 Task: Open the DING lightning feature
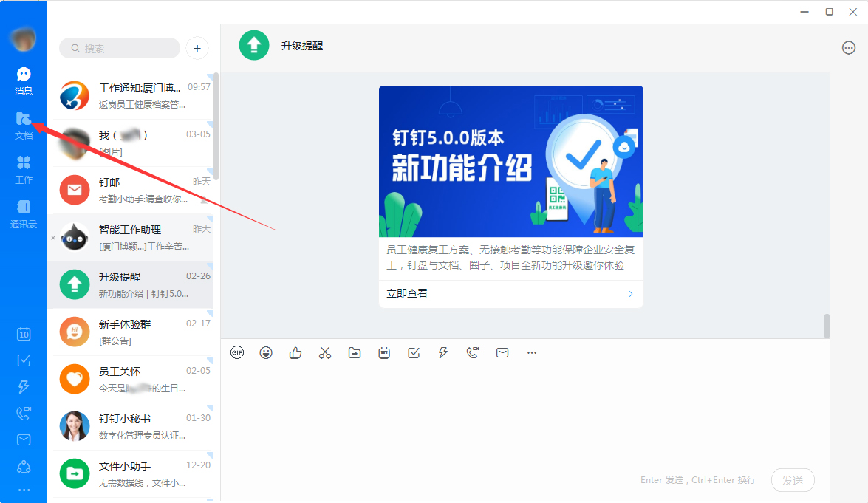point(442,352)
